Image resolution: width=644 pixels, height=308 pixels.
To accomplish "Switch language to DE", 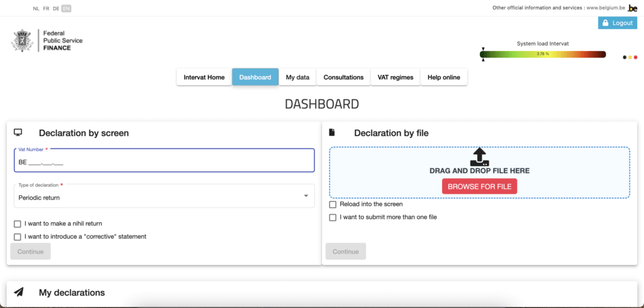I will (56, 9).
